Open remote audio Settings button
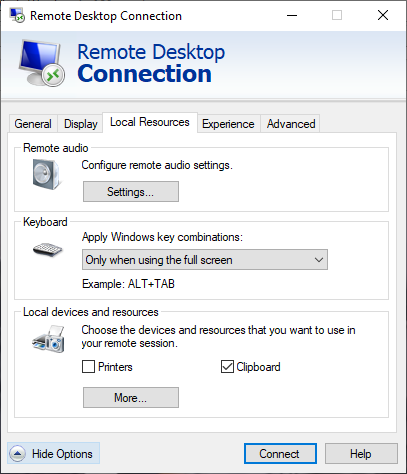This screenshot has height=474, width=407. [x=131, y=192]
